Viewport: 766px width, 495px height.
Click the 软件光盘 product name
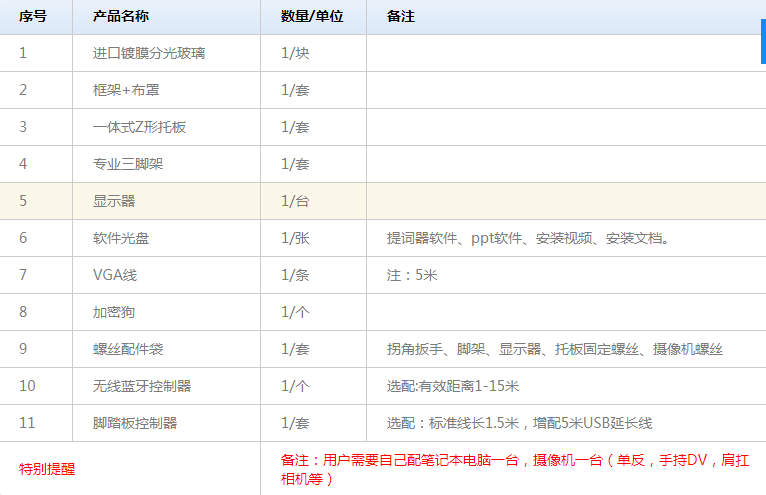[121, 238]
